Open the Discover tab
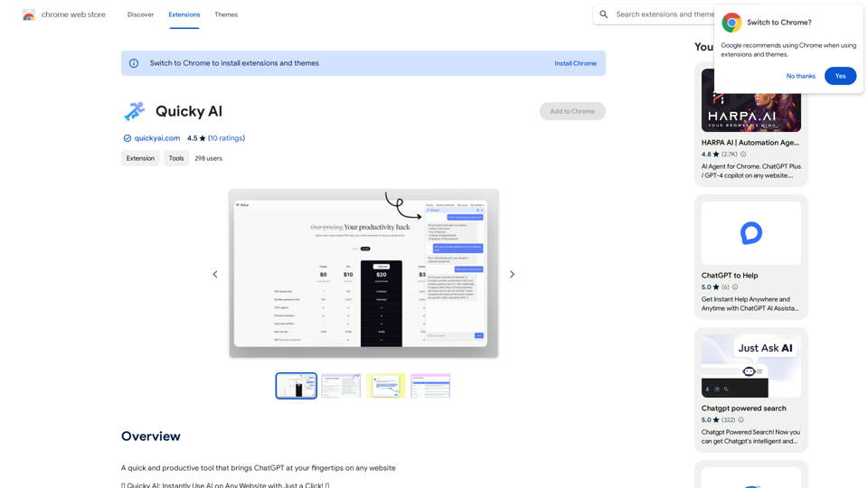 (x=141, y=15)
